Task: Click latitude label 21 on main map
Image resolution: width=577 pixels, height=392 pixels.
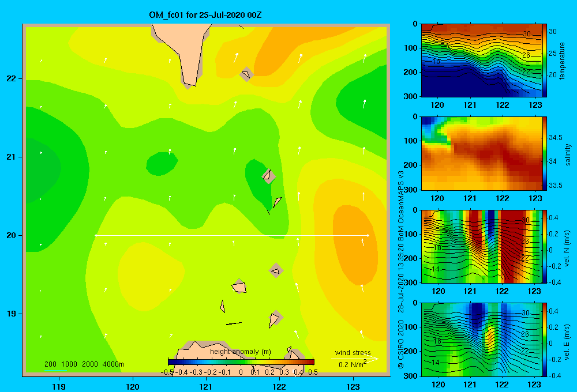Action: click(x=11, y=157)
